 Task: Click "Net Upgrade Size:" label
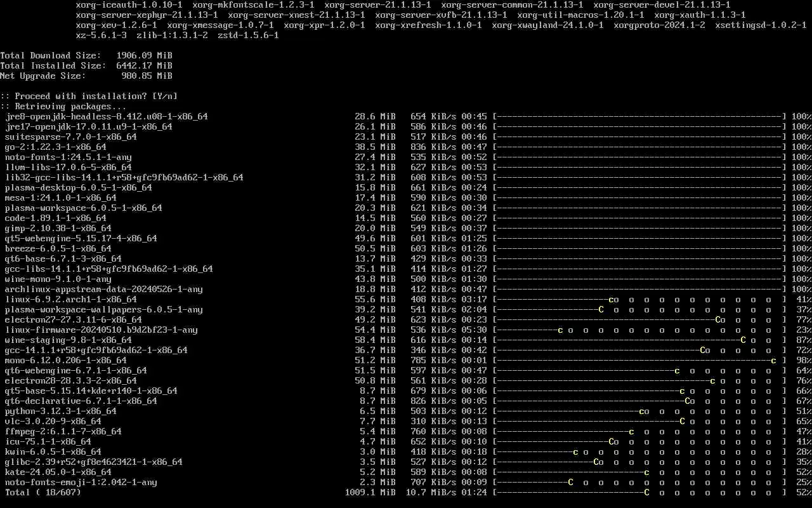coord(43,76)
